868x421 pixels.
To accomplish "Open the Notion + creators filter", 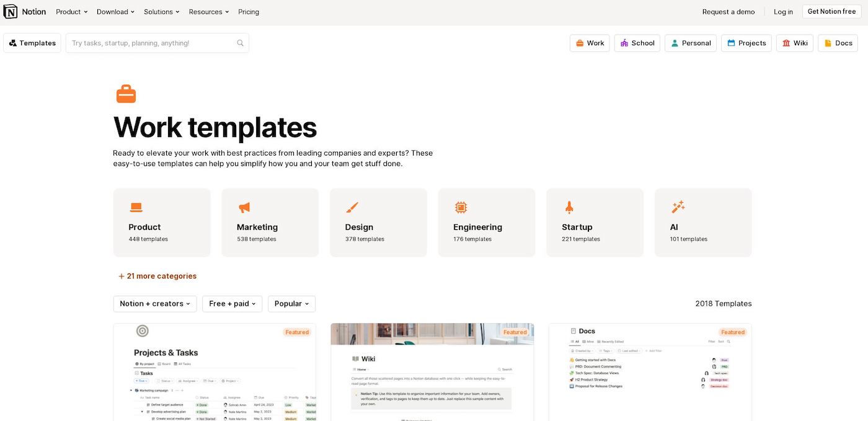I will [x=154, y=303].
